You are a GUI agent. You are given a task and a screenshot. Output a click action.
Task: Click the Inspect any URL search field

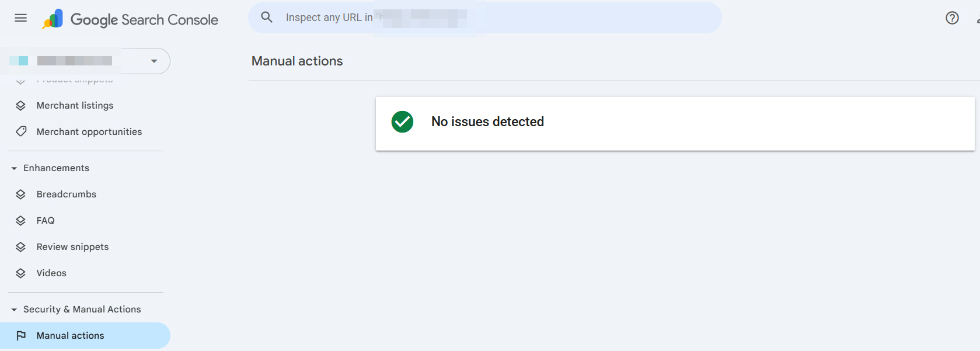(x=496, y=18)
